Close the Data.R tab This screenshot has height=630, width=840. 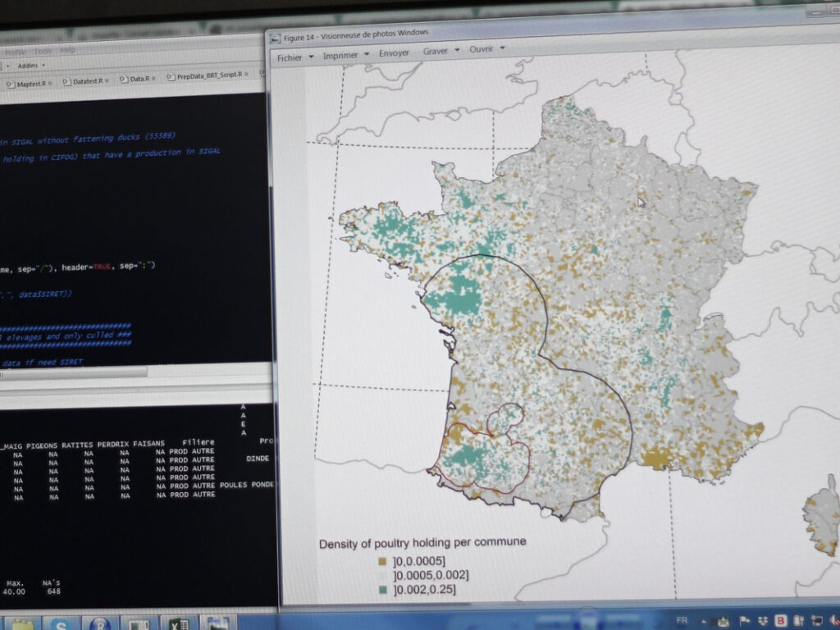coord(153,78)
